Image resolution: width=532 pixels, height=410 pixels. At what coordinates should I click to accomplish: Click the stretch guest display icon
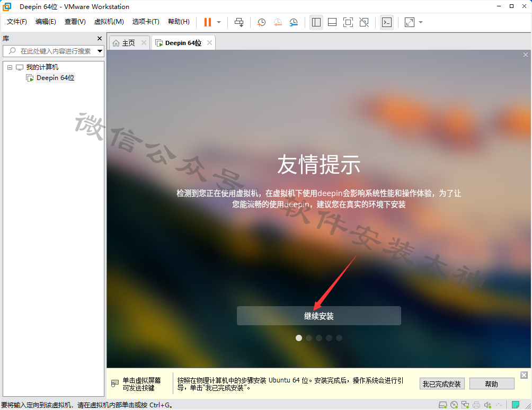410,22
